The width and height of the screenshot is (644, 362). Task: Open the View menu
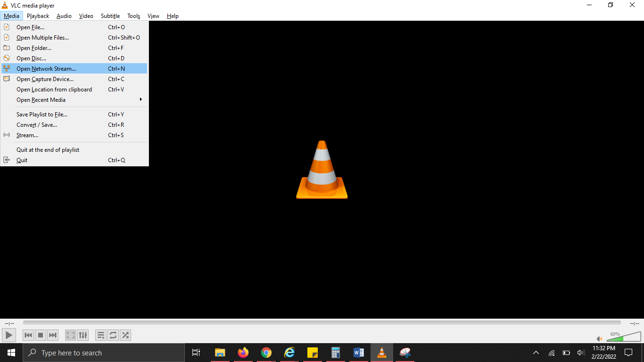coord(153,16)
